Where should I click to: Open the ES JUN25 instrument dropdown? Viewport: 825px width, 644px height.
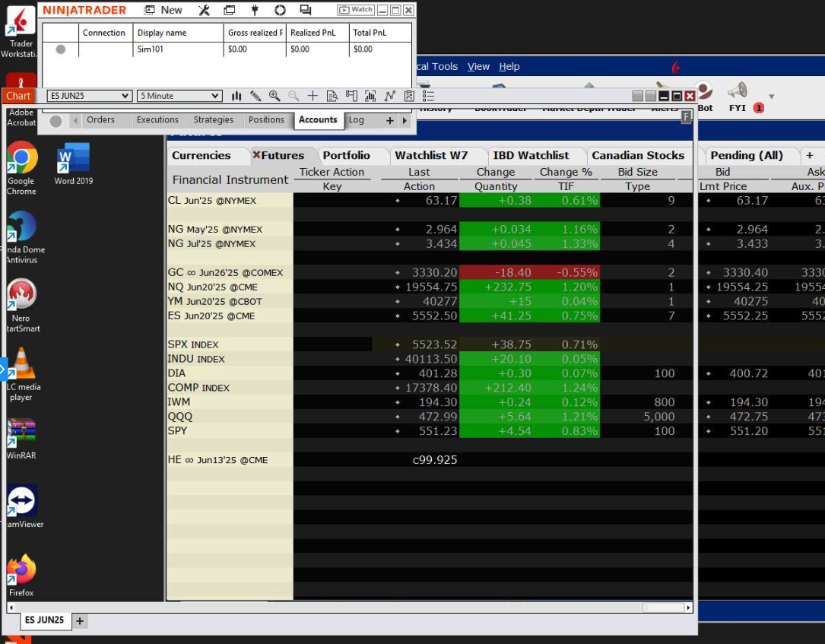coord(89,96)
